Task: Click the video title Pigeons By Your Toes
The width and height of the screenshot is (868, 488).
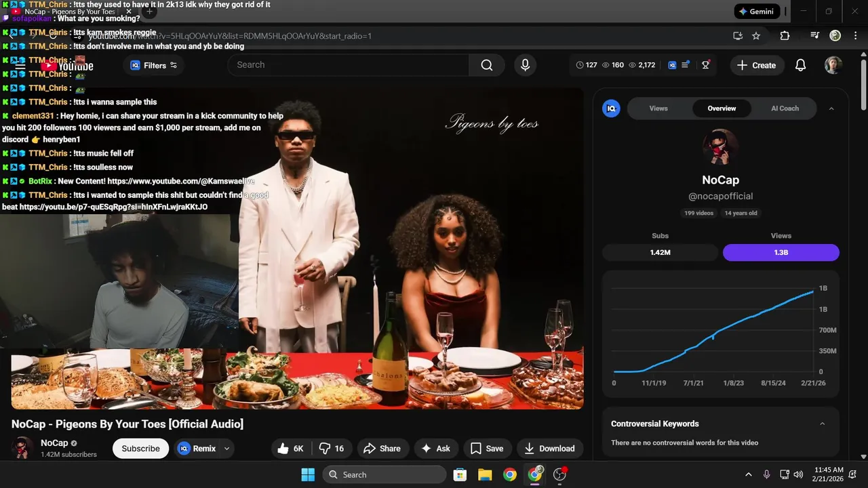Action: (x=127, y=424)
